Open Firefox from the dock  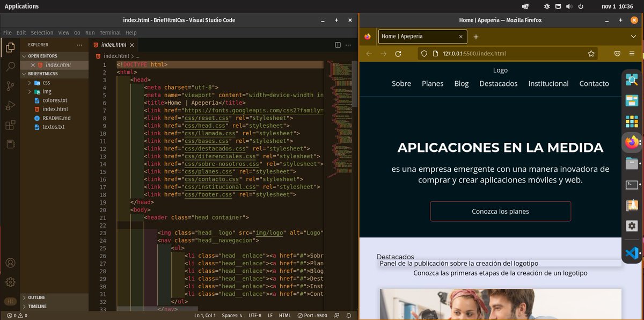632,142
